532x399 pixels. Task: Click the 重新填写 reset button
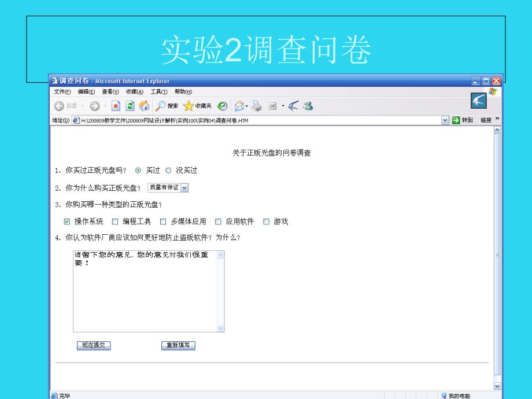coord(178,345)
